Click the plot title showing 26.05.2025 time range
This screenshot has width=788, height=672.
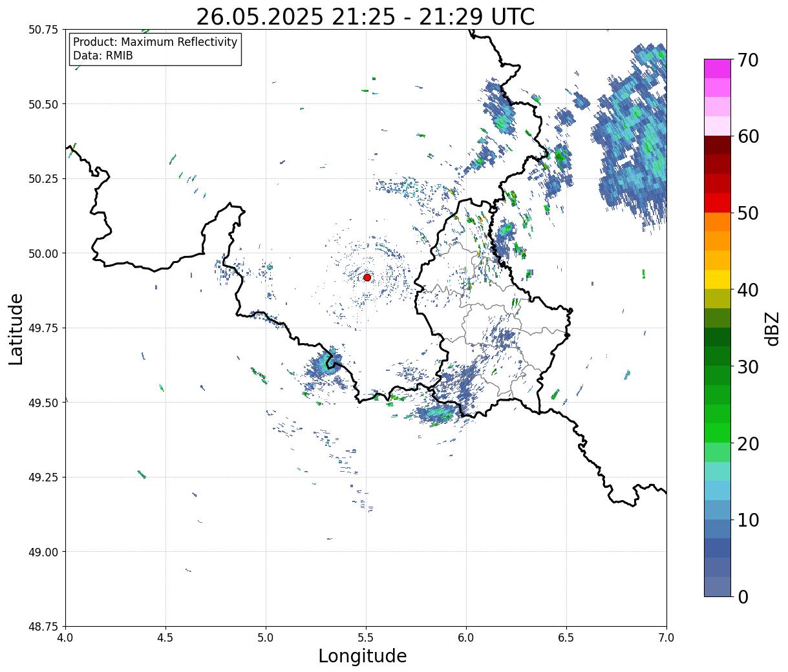pos(365,17)
